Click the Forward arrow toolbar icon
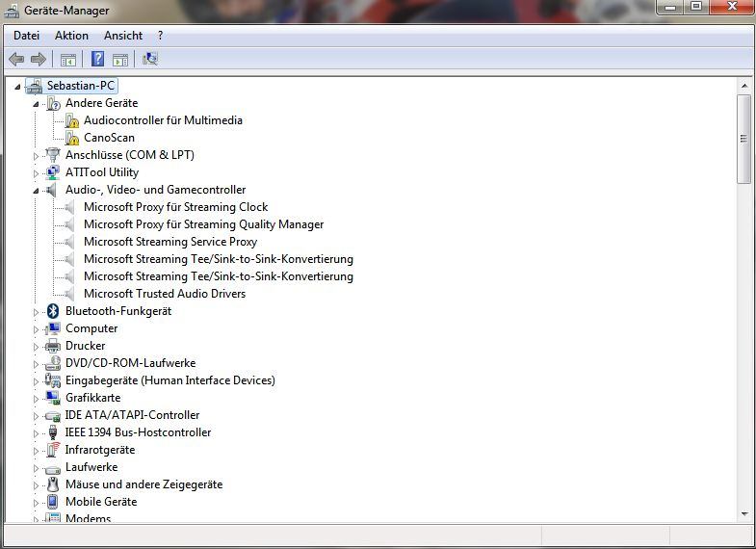The image size is (756, 549). [39, 60]
